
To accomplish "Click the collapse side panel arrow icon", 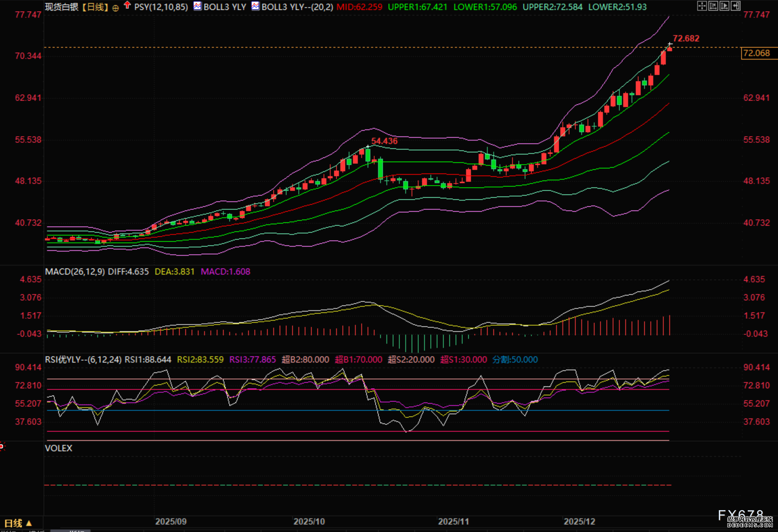I will (736, 6).
